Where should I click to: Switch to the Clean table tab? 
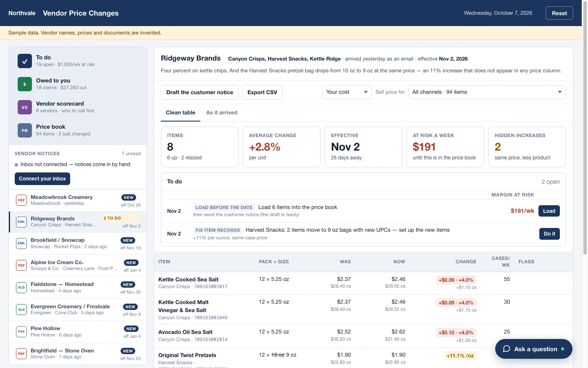point(181,113)
